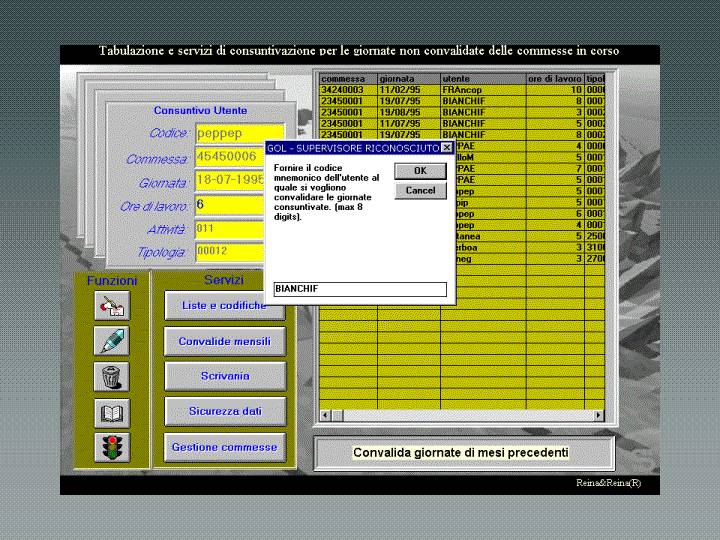Click the table's left horizontal scroll arrow
The width and height of the screenshot is (720, 540).
tap(324, 415)
